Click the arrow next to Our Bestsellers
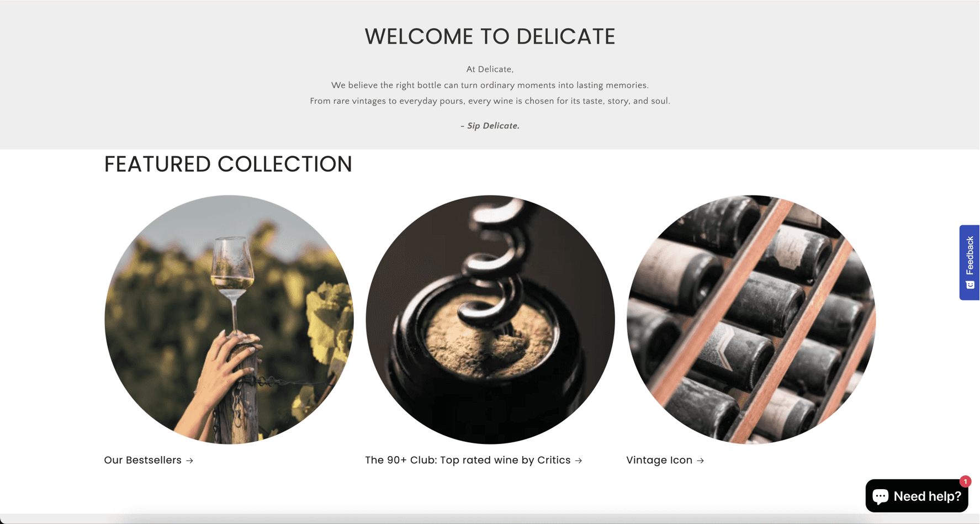 190,461
